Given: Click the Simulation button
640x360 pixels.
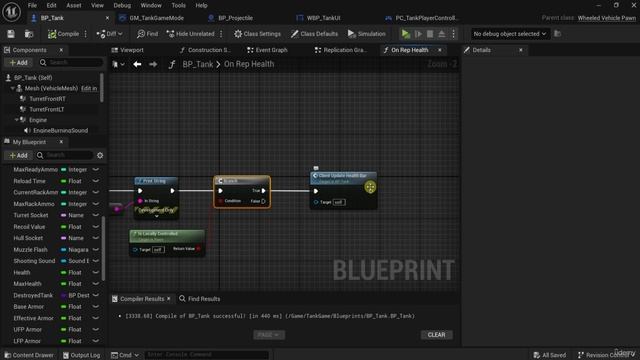Looking at the screenshot, I should point(367,34).
